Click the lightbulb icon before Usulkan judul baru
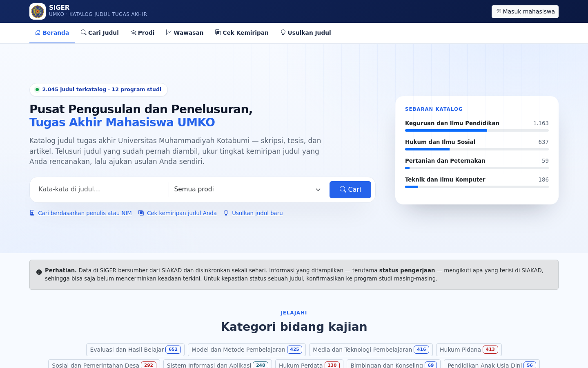588x368 pixels. click(226, 213)
